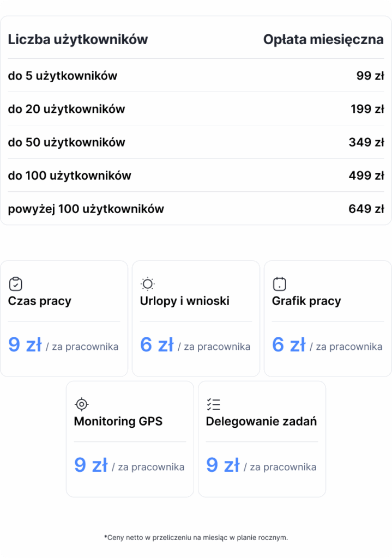
Task: Select the Urlopy i wnioski card title
Action: coord(185,301)
